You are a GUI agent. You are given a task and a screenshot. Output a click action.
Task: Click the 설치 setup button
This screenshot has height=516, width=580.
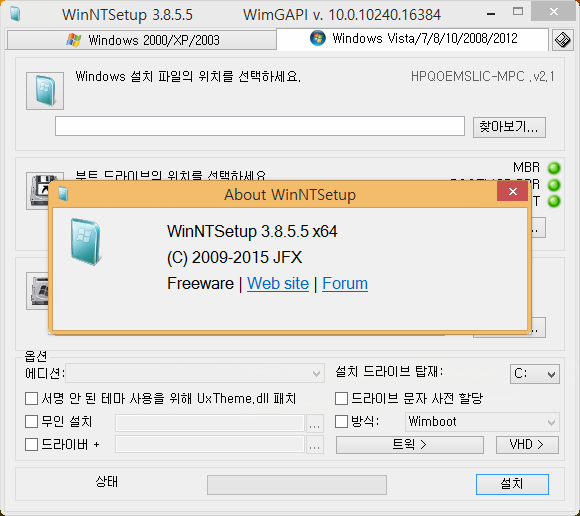[512, 484]
